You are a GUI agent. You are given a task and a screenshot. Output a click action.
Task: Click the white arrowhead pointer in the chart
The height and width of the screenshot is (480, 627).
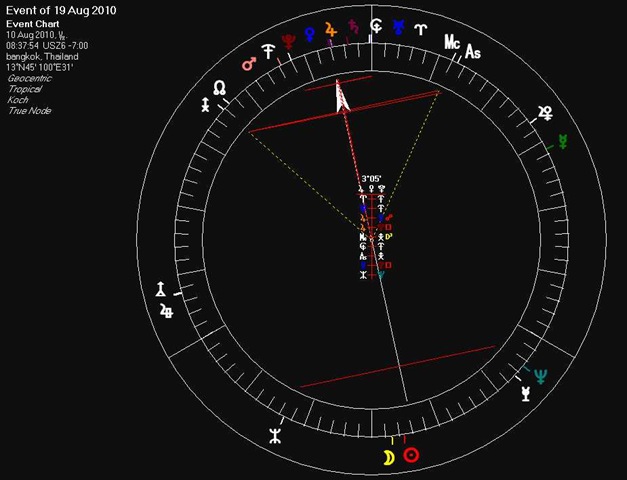tap(342, 97)
